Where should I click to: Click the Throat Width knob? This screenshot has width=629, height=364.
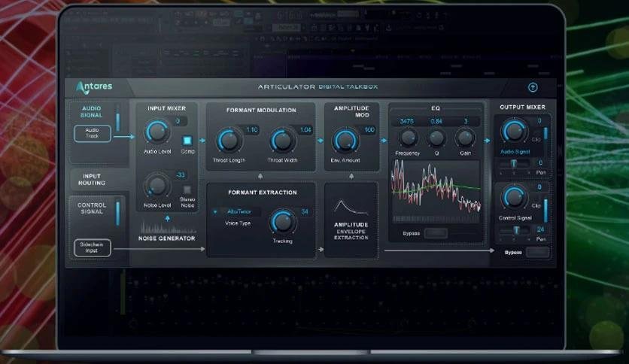[282, 140]
